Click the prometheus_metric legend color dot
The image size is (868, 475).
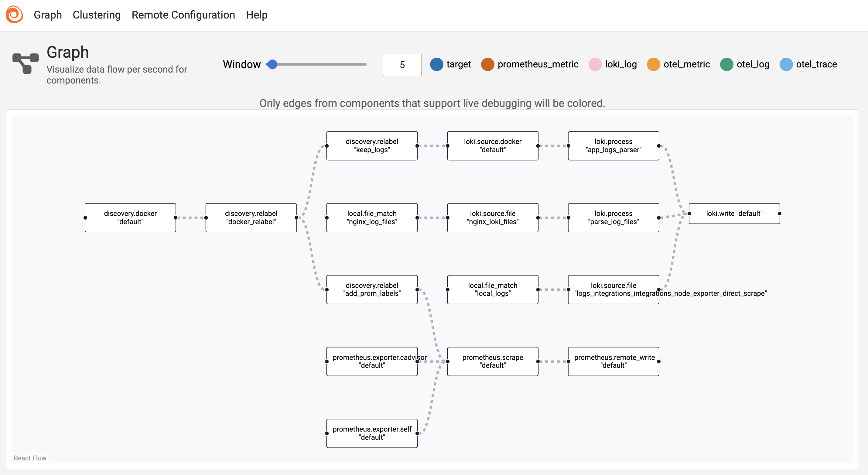pyautogui.click(x=487, y=64)
